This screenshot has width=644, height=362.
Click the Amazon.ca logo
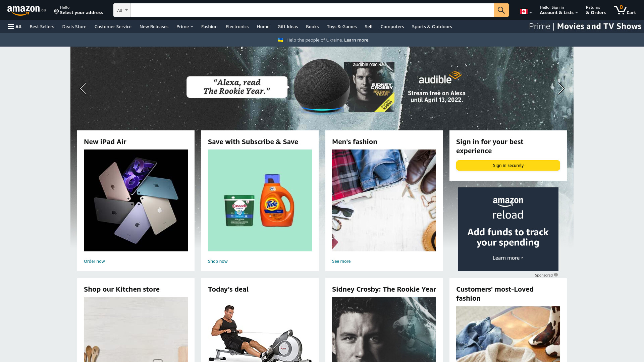[26, 10]
